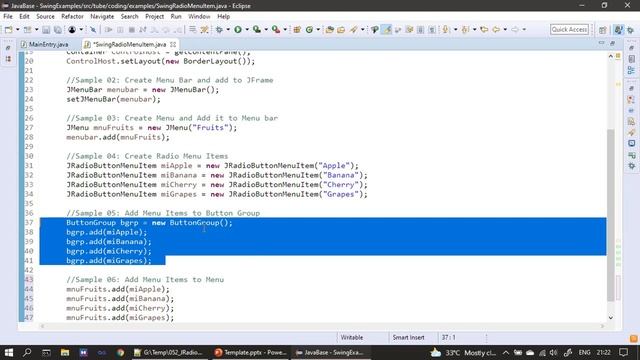Open the Window menu
The image size is (640, 360).
click(199, 16)
